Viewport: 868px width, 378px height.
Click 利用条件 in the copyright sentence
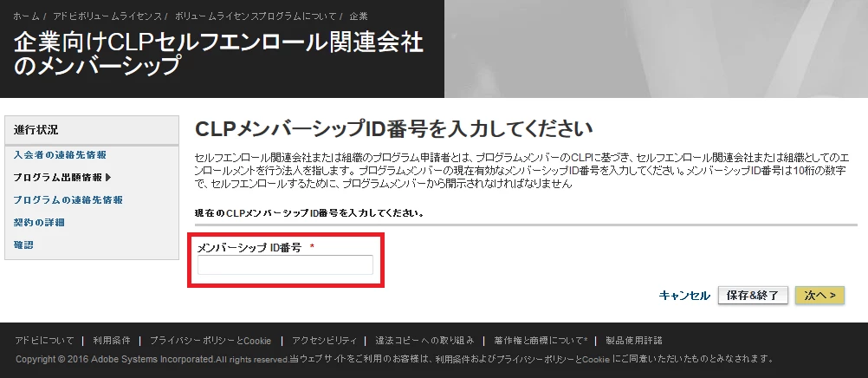[x=453, y=359]
